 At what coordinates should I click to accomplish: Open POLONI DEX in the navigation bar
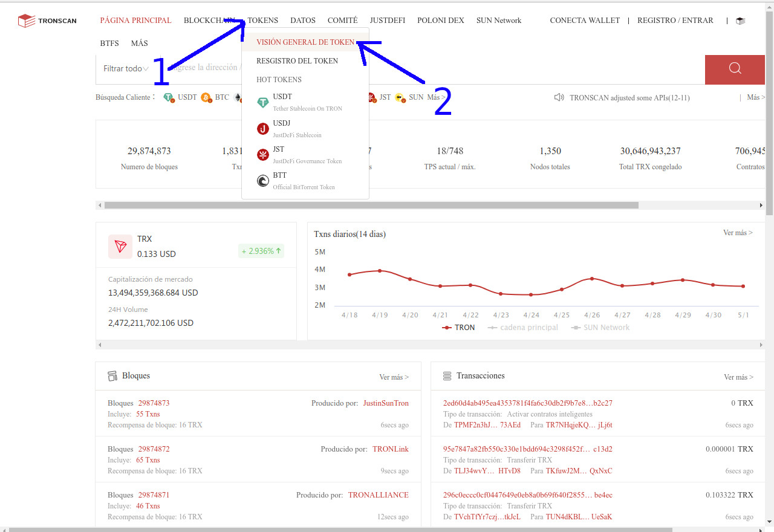click(x=441, y=21)
